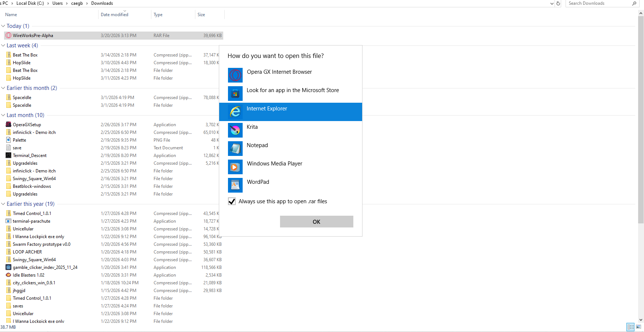The width and height of the screenshot is (644, 332).
Task: Select the 'Timed Control_1.0.1' compressed file name
Action: [32, 214]
